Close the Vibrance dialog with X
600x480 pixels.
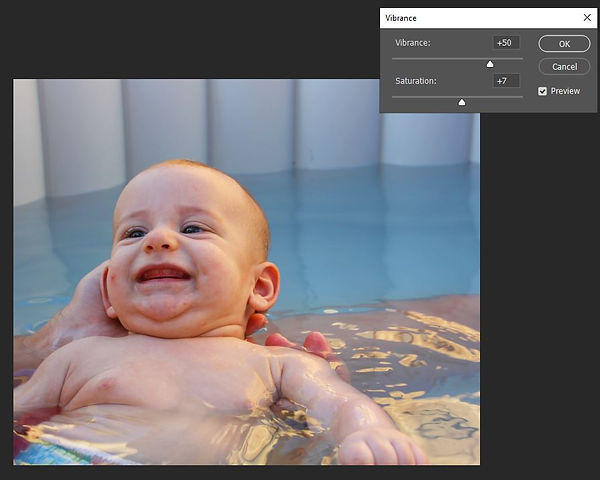click(x=587, y=18)
